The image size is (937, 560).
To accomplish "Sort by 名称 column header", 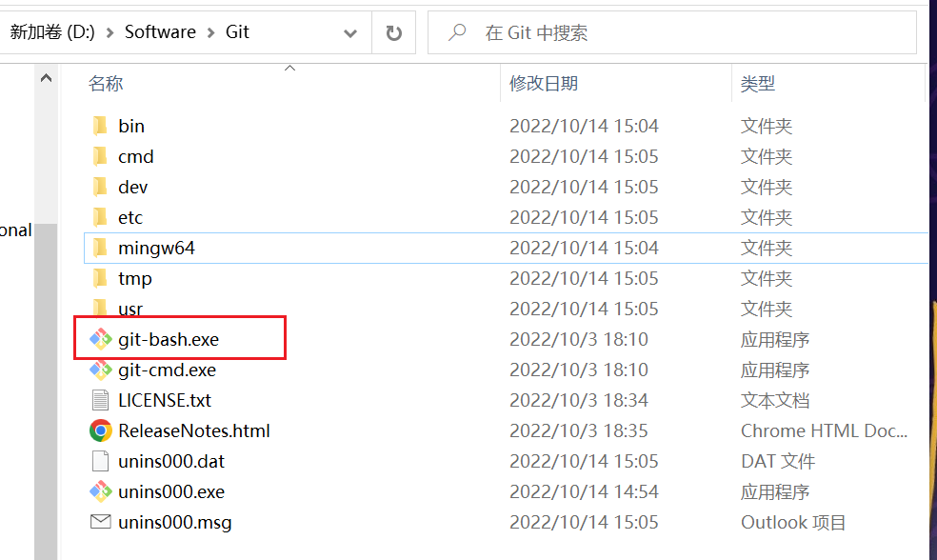I will pyautogui.click(x=106, y=83).
